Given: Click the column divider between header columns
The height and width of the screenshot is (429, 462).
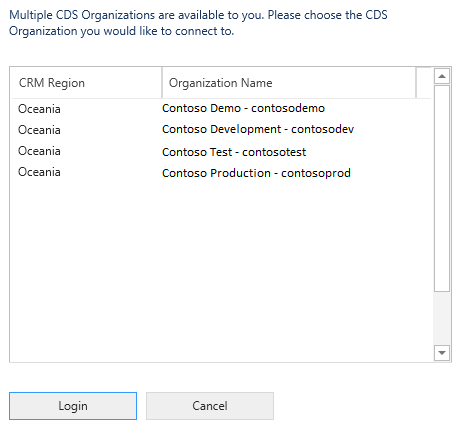Looking at the screenshot, I should (x=162, y=83).
